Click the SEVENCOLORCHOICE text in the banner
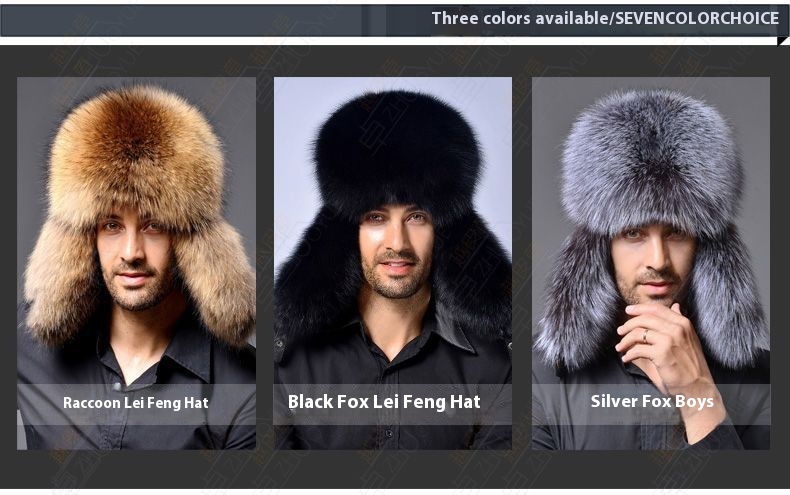Image resolution: width=790 pixels, height=495 pixels. click(x=697, y=18)
